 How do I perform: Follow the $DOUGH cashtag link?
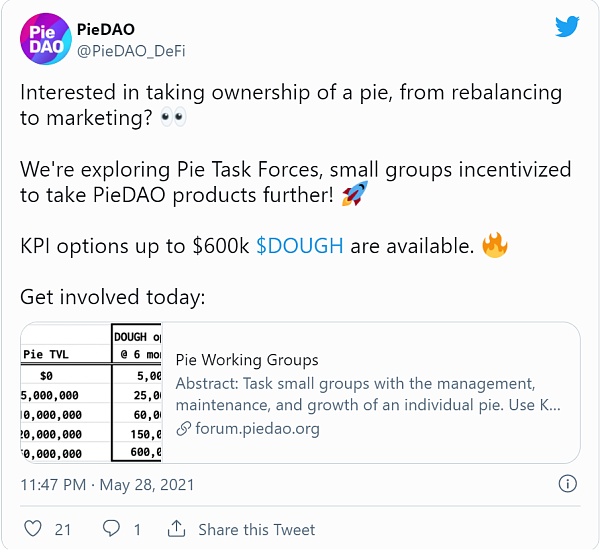pyautogui.click(x=300, y=246)
